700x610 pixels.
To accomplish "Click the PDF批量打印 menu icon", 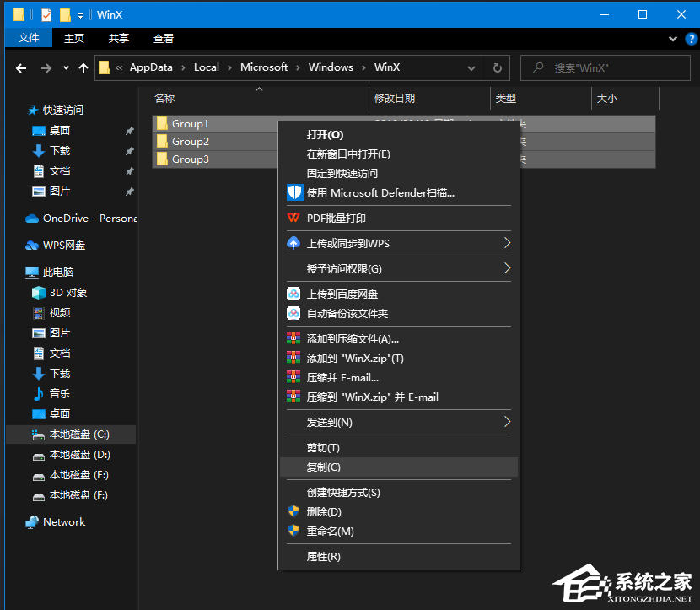I will 295,218.
